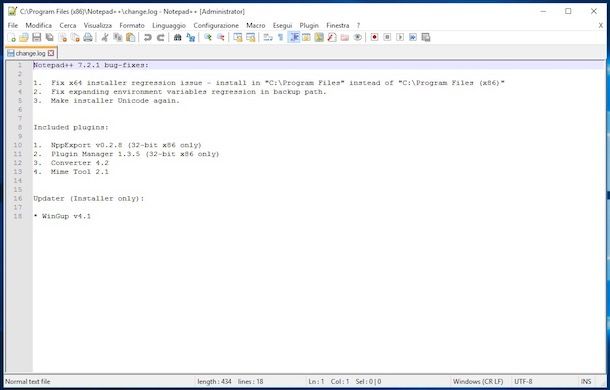This screenshot has height=390, width=610.
Task: Cut selection with the scissors icon
Action: [x=105, y=37]
